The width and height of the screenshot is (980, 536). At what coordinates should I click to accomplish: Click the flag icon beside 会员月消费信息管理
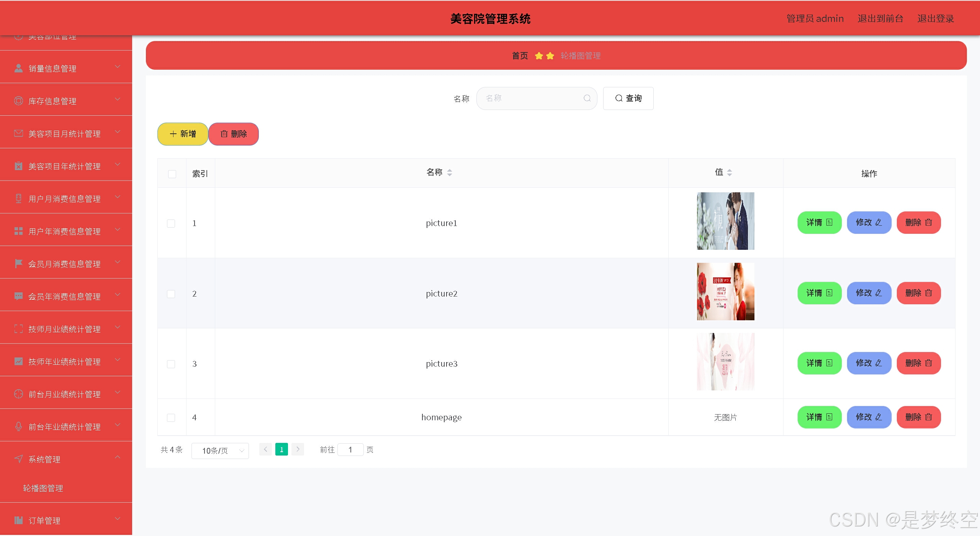18,264
